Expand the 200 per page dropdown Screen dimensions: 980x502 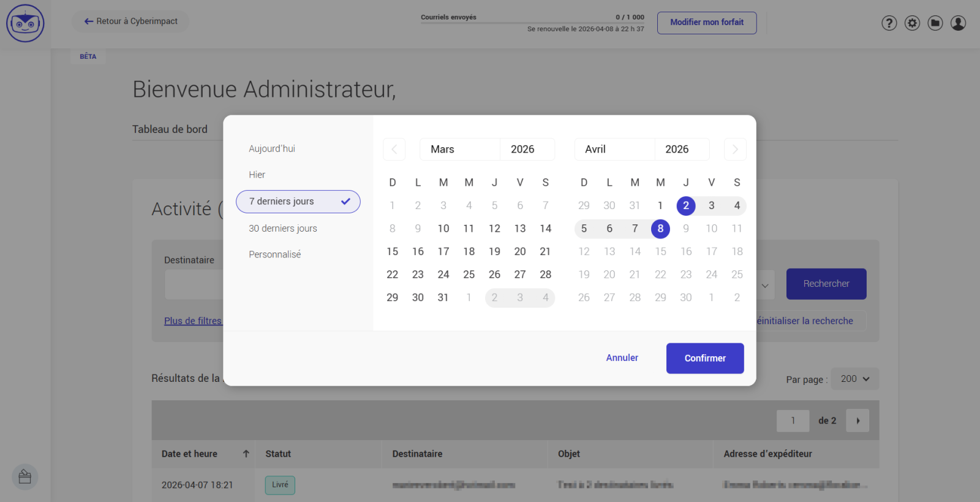tap(855, 379)
